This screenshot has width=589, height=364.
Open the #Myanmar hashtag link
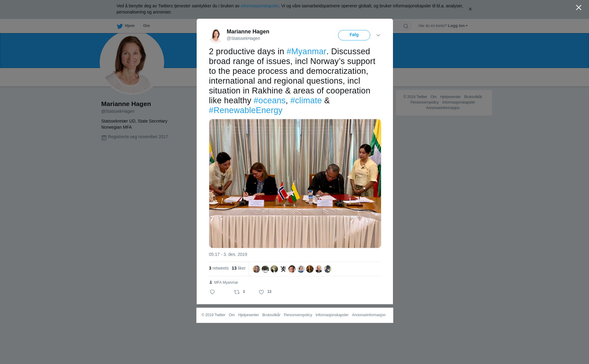(x=306, y=51)
